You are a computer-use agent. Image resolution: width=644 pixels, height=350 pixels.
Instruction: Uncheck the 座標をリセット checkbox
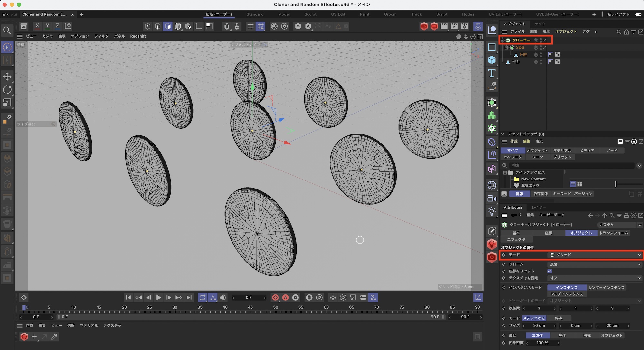click(x=550, y=271)
